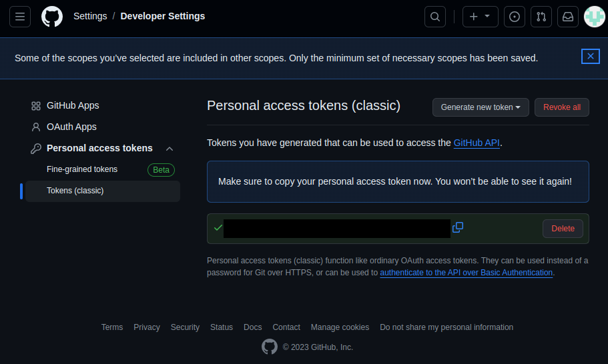Open the Basic Authentication docs link
The image size is (608, 364).
pyautogui.click(x=466, y=273)
